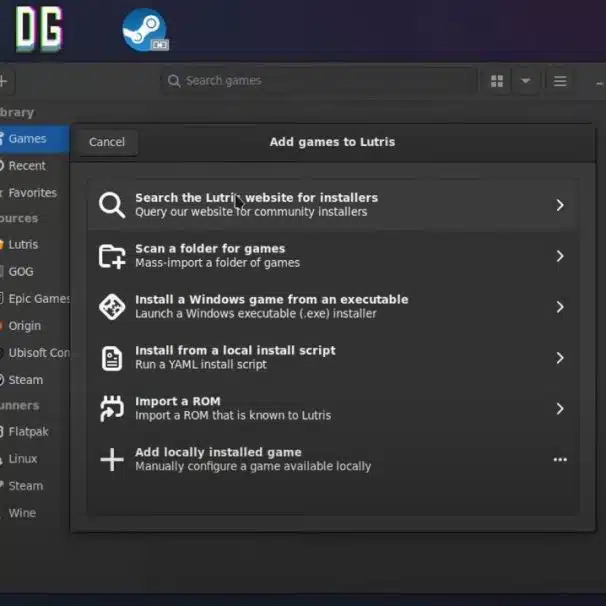Viewport: 606px width, 606px height.
Task: Expand Search the Lutris website chevron
Action: [x=560, y=205]
